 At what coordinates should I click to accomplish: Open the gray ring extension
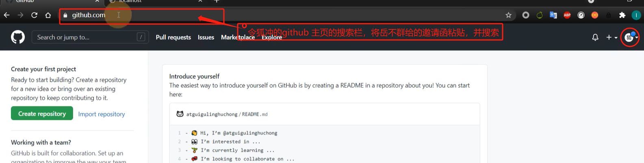point(526,15)
